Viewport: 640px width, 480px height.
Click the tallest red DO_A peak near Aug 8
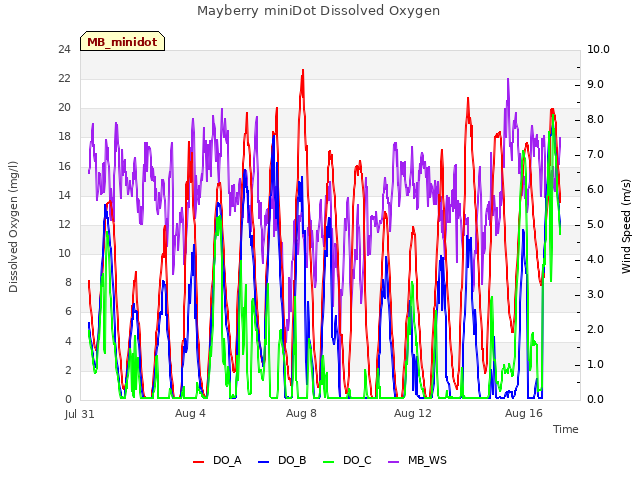pyautogui.click(x=303, y=71)
